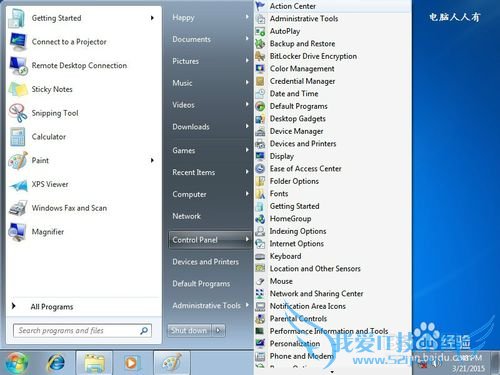Select Computer in the Start menu
The height and width of the screenshot is (375, 500).
[x=210, y=194]
